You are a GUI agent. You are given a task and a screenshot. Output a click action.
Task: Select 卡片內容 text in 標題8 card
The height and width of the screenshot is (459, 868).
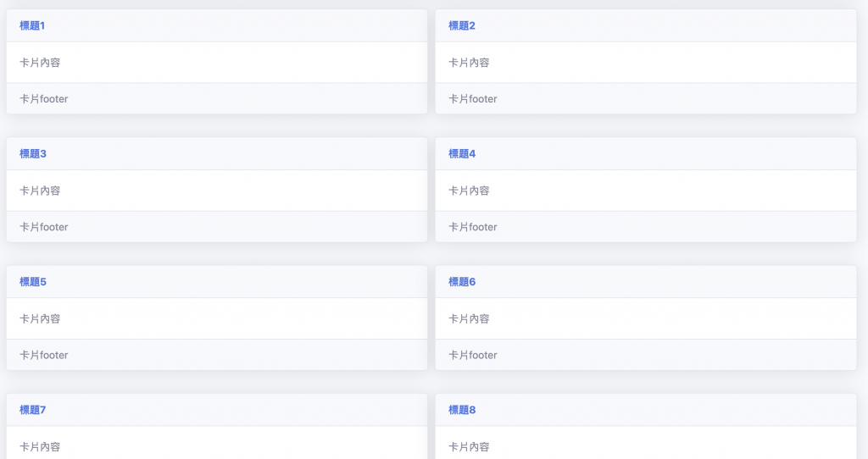point(469,447)
